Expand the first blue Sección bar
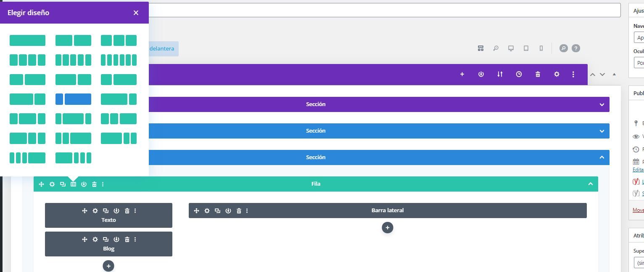The image size is (644, 272). [x=602, y=131]
